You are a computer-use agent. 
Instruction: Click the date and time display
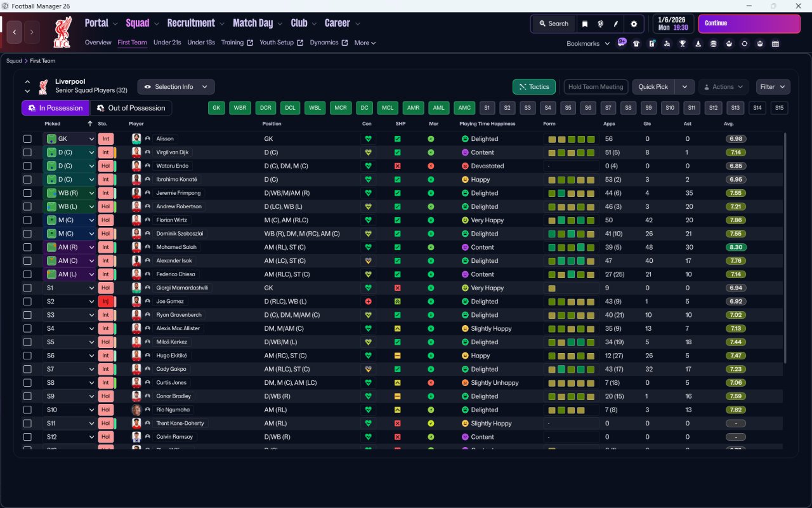pyautogui.click(x=673, y=23)
